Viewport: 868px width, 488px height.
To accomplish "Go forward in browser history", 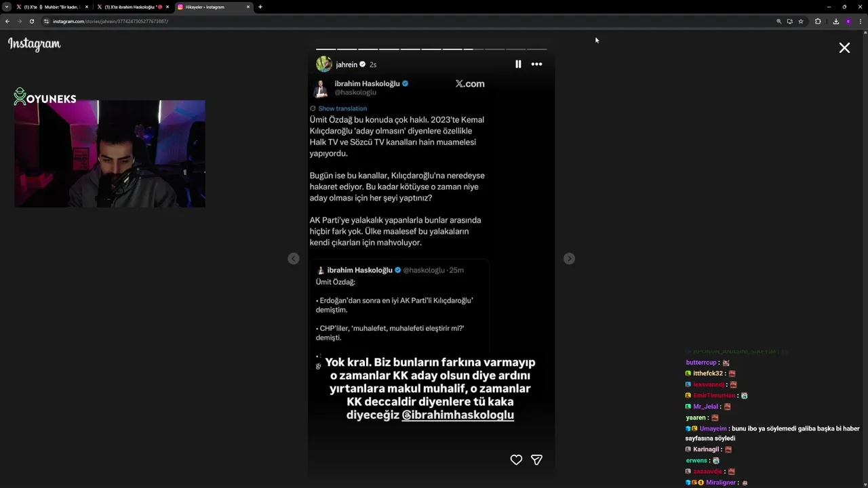I will pos(19,21).
